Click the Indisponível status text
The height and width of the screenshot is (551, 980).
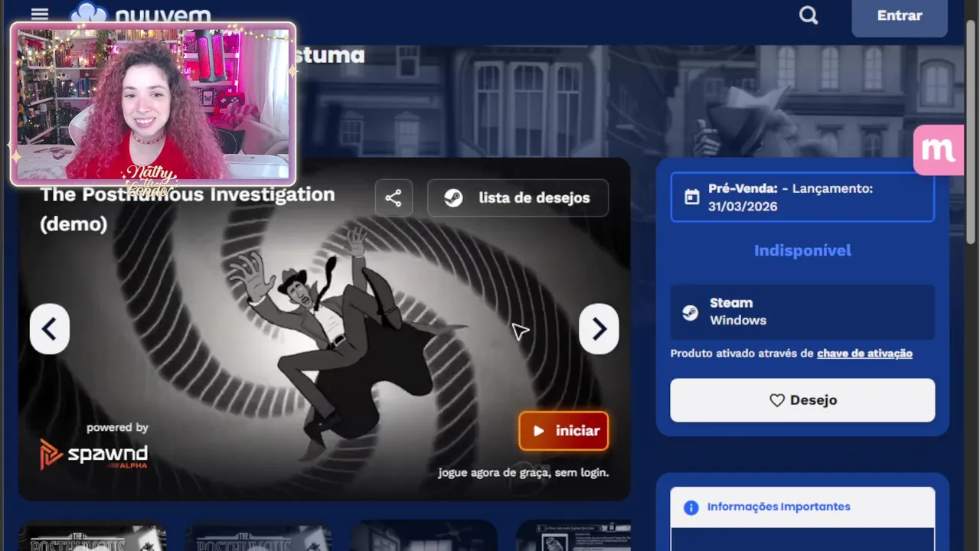pos(802,250)
